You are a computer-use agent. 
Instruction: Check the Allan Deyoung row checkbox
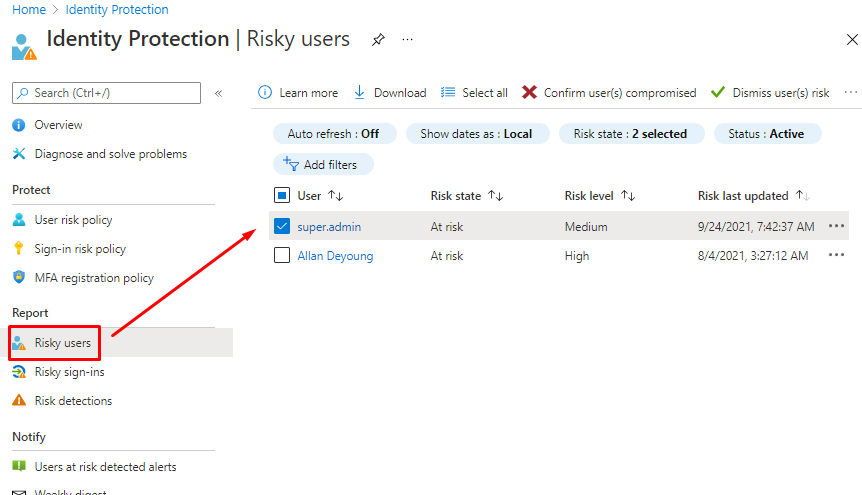point(282,256)
